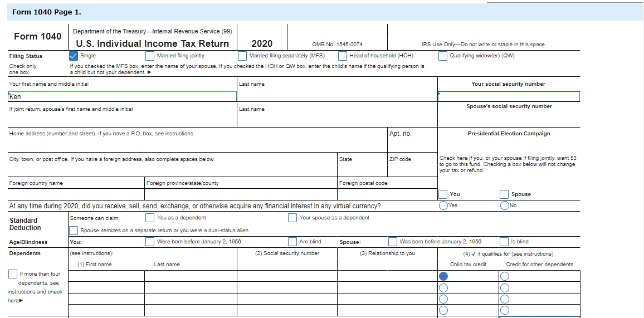Check 'Are blind' box for You
The width and height of the screenshot is (644, 318).
pyautogui.click(x=292, y=242)
